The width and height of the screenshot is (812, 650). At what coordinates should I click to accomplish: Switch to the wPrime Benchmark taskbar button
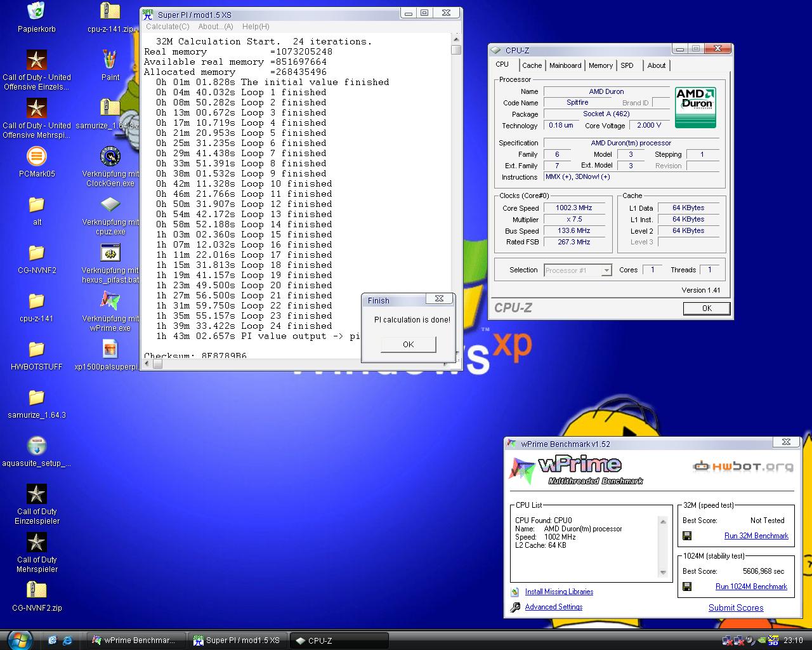[x=136, y=640]
